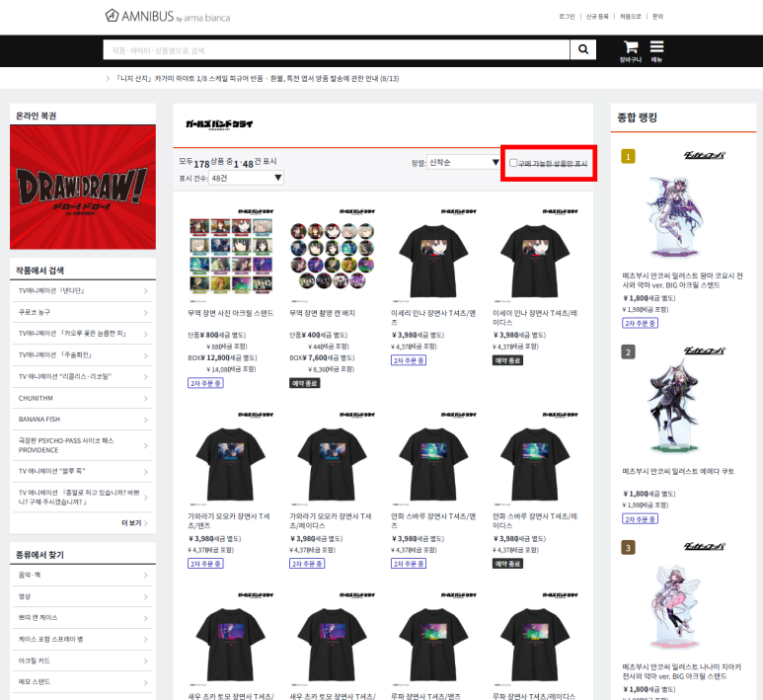Open the 무역 장면 촬영 캔 배지 thumbnail

point(333,255)
